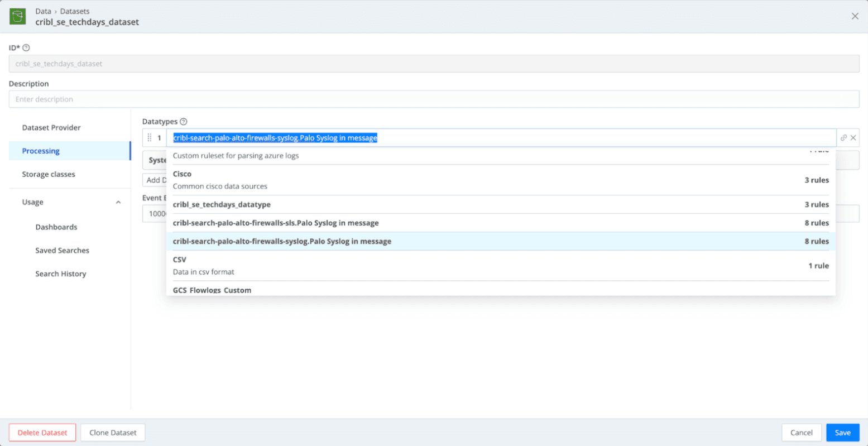Click the help icon beside Datatypes label
Image resolution: width=868 pixels, height=446 pixels.
coord(184,122)
